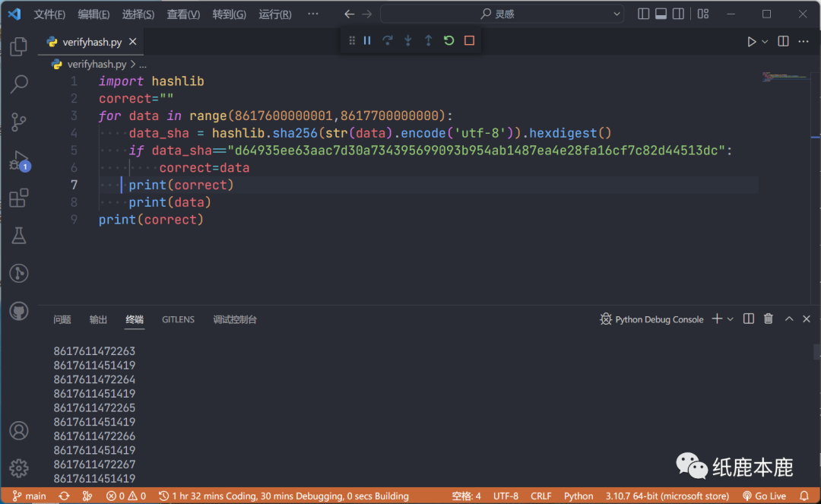
Task: Stop debugging with the red square
Action: coord(469,40)
